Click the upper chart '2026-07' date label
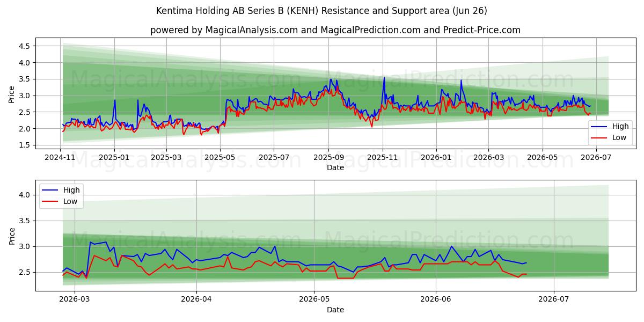Screen dimensions: 644x322 point(596,157)
